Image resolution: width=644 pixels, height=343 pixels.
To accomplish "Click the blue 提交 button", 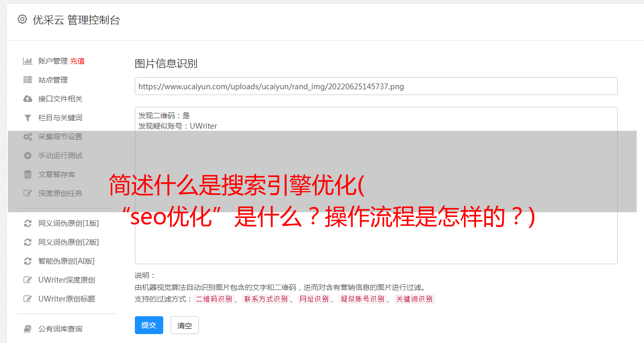I will click(x=149, y=325).
